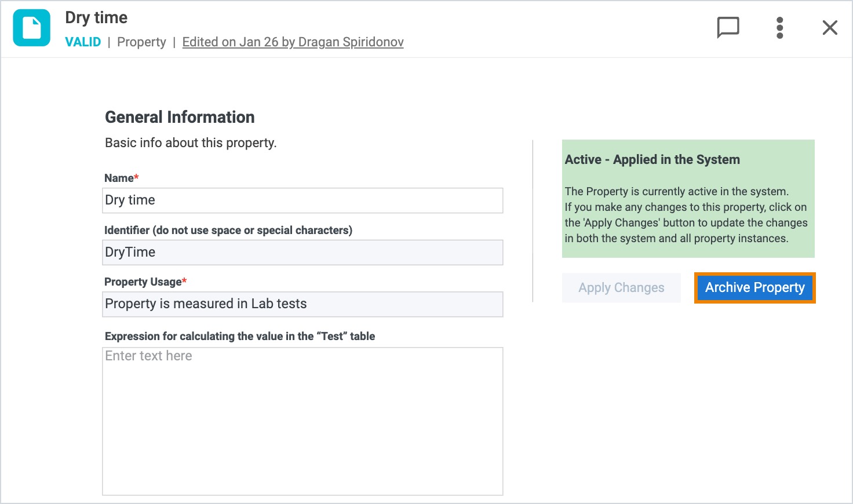
Task: Click the Dry time title in header
Action: [96, 17]
